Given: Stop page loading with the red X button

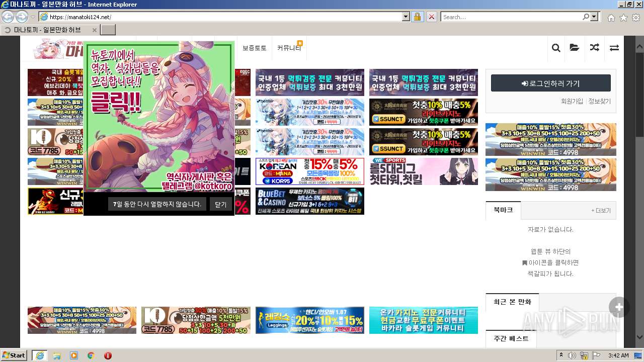Looking at the screenshot, I should tap(431, 17).
